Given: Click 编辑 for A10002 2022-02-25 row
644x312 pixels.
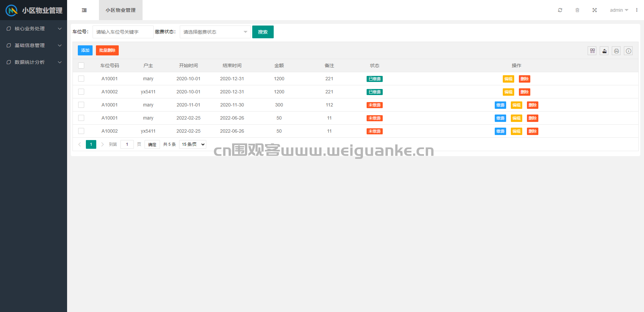Looking at the screenshot, I should pos(517,131).
